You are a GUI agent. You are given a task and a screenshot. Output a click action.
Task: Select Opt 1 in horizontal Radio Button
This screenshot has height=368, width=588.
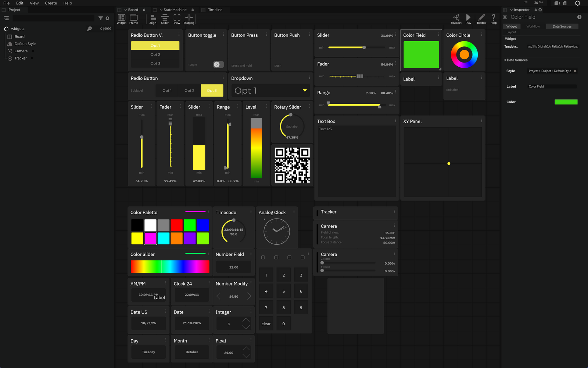coord(167,91)
